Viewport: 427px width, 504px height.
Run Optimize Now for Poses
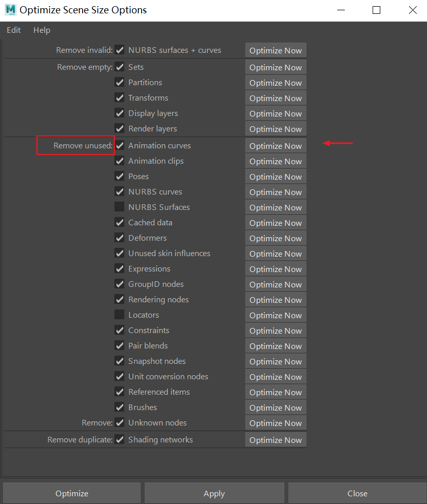coord(276,177)
